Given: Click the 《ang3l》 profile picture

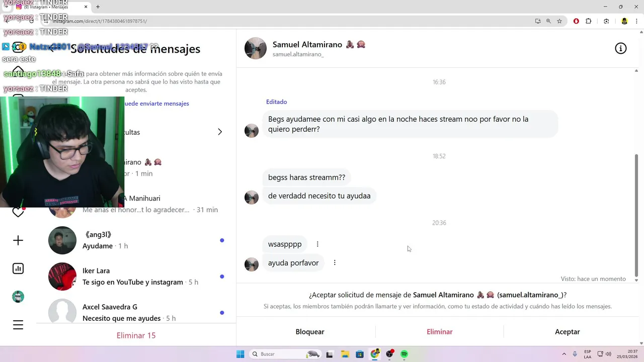Looking at the screenshot, I should 62,240.
